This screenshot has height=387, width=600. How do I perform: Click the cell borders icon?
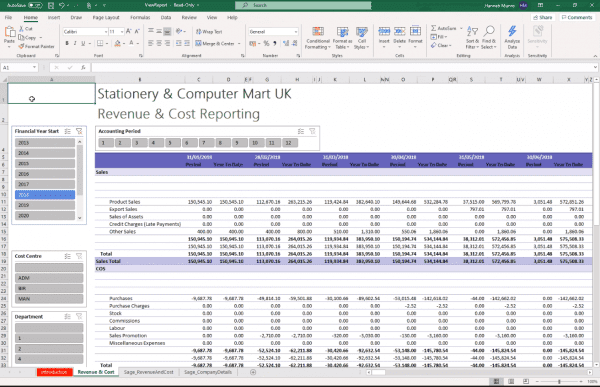[100, 43]
